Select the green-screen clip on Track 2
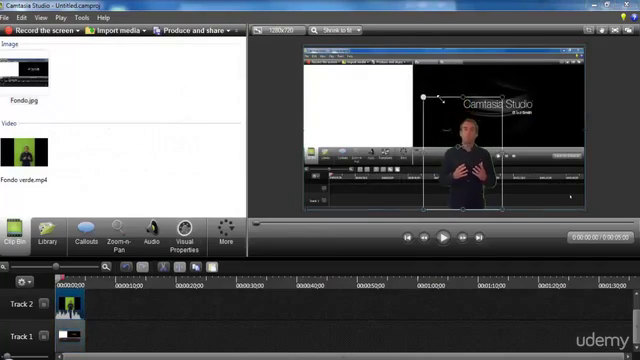The width and height of the screenshot is (640, 360). point(70,304)
